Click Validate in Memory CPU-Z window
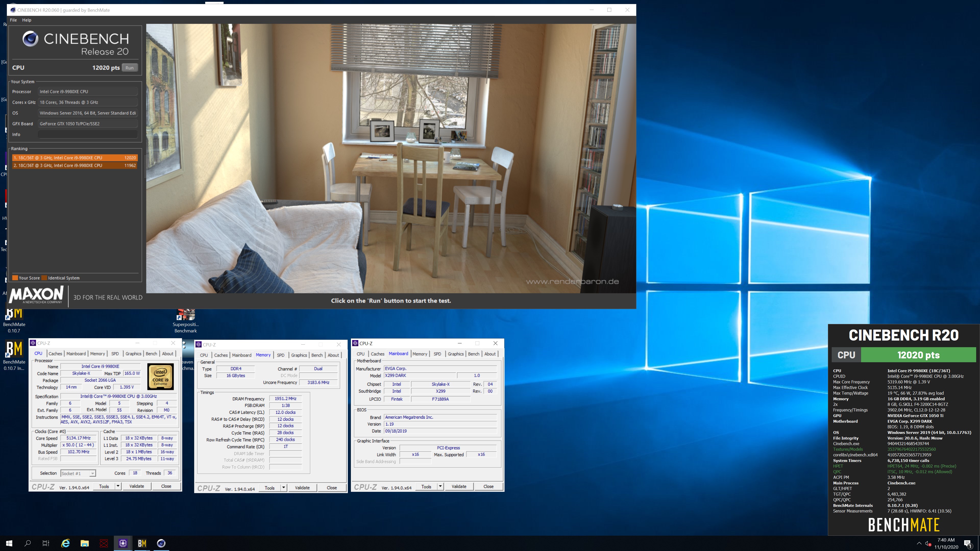 point(302,488)
